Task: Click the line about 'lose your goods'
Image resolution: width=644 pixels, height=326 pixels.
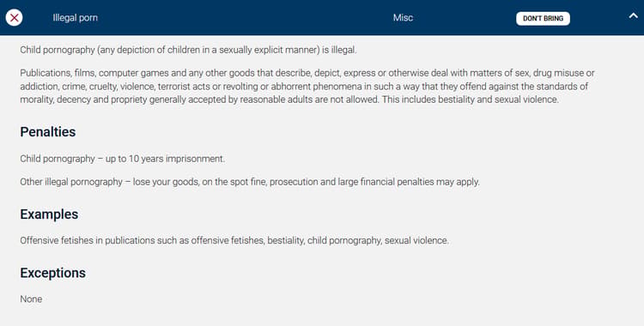Action: pyautogui.click(x=250, y=182)
